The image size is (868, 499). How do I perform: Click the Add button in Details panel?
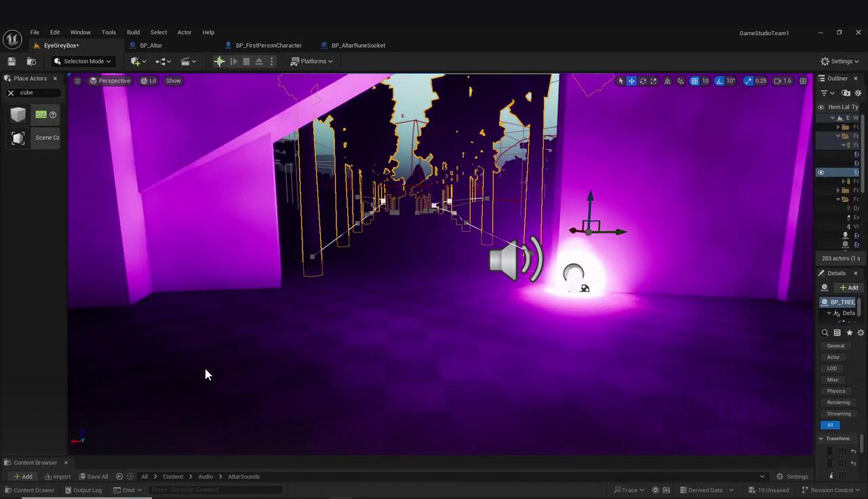[x=848, y=287]
